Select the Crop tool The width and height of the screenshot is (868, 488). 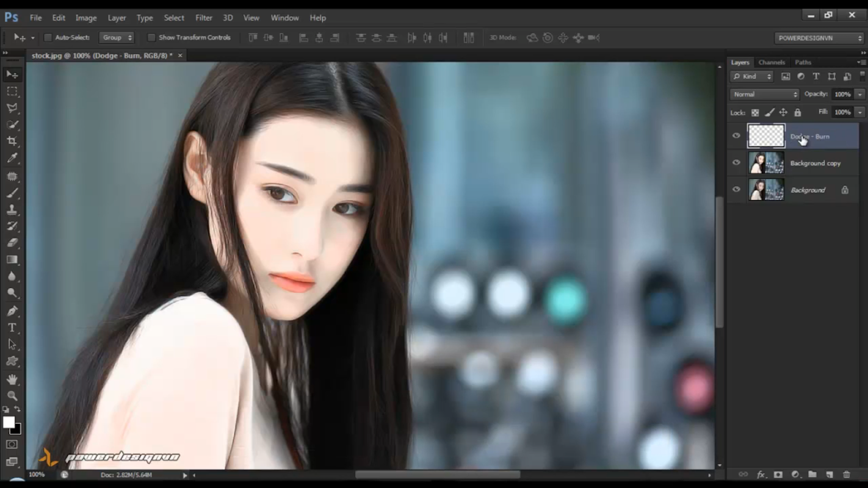click(x=12, y=142)
